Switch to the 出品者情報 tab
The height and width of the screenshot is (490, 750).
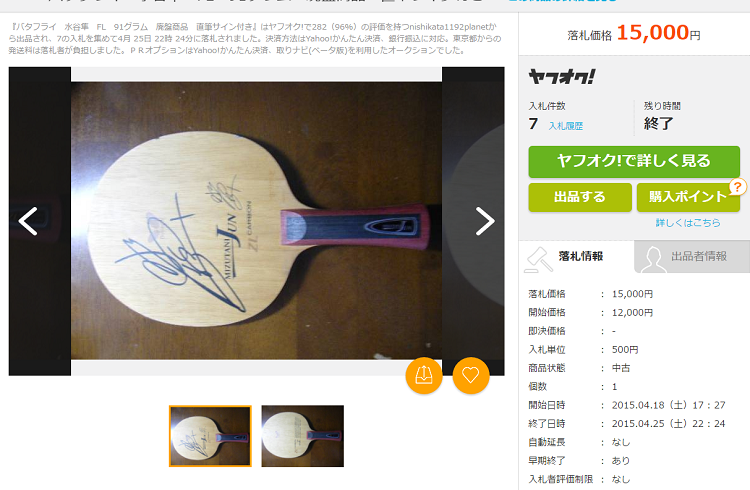tap(692, 257)
